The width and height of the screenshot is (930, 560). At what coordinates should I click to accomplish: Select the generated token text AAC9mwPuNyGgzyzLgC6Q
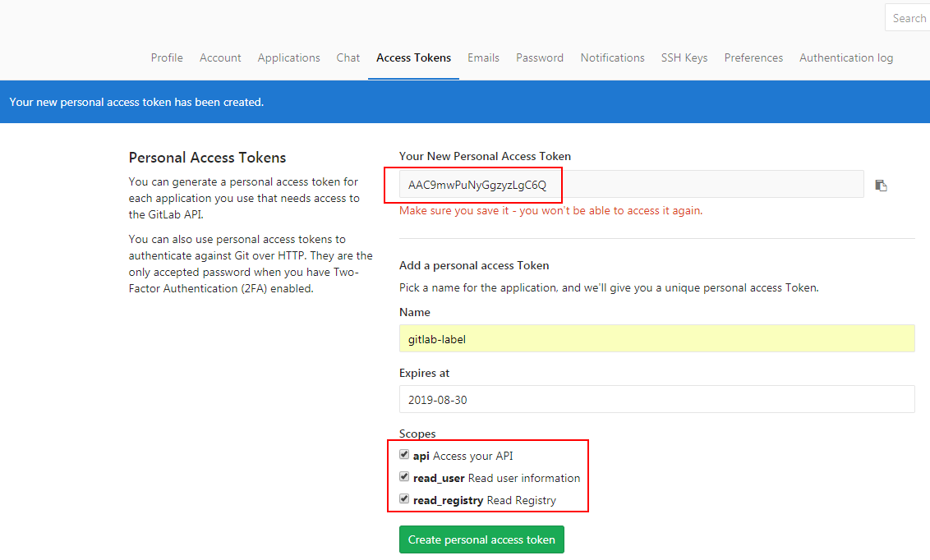[x=477, y=185]
